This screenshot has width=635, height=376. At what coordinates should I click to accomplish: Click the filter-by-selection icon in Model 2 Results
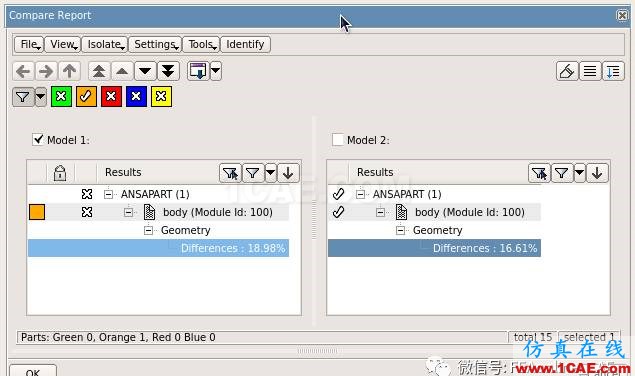tap(539, 173)
